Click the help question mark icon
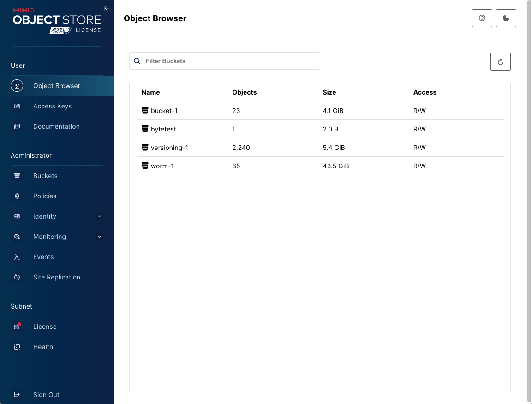532x404 pixels. coord(482,18)
